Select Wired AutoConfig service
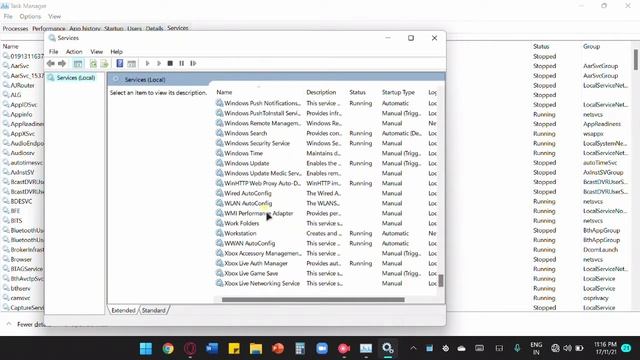Image resolution: width=640 pixels, height=360 pixels. (x=325, y=193)
